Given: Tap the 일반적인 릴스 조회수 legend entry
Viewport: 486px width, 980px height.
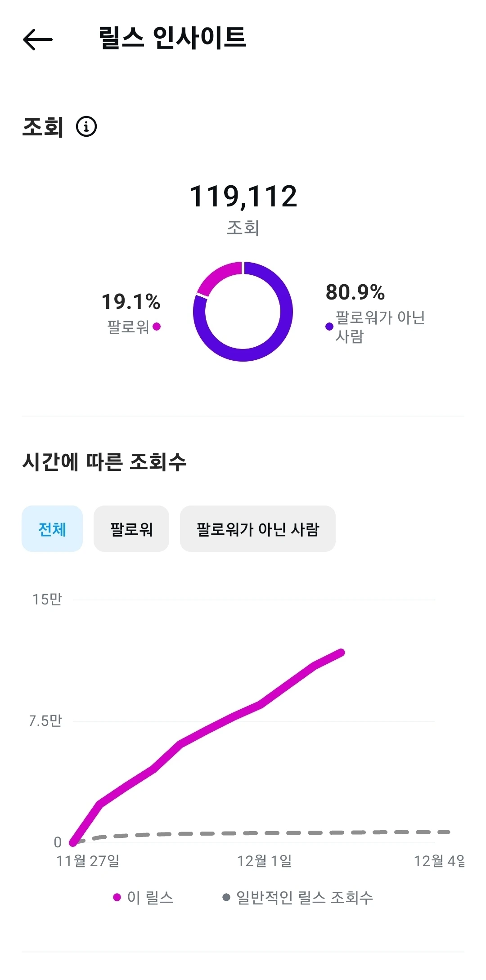Looking at the screenshot, I should click(x=298, y=897).
